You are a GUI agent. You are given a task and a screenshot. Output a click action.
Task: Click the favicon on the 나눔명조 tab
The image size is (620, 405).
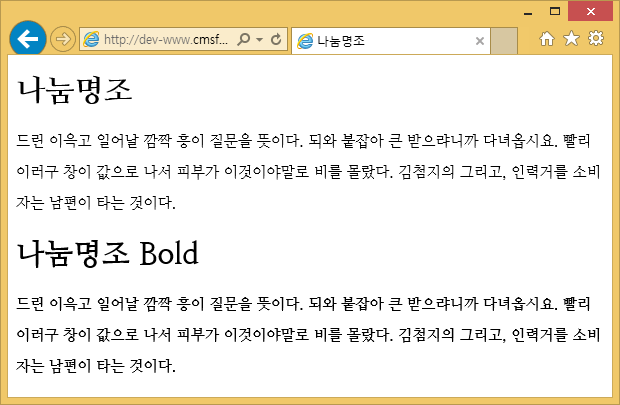[305, 41]
